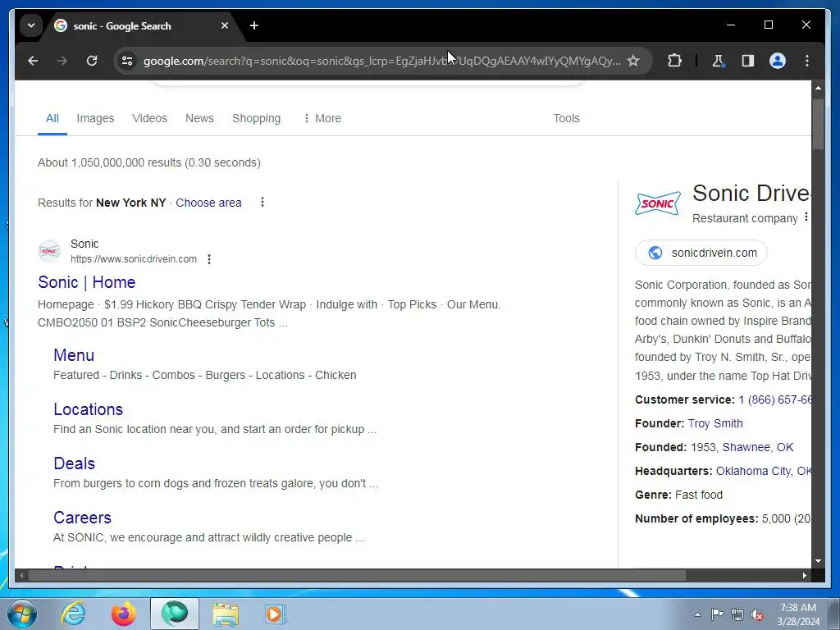Open the media player taskbar icon
The width and height of the screenshot is (840, 630).
click(x=276, y=614)
